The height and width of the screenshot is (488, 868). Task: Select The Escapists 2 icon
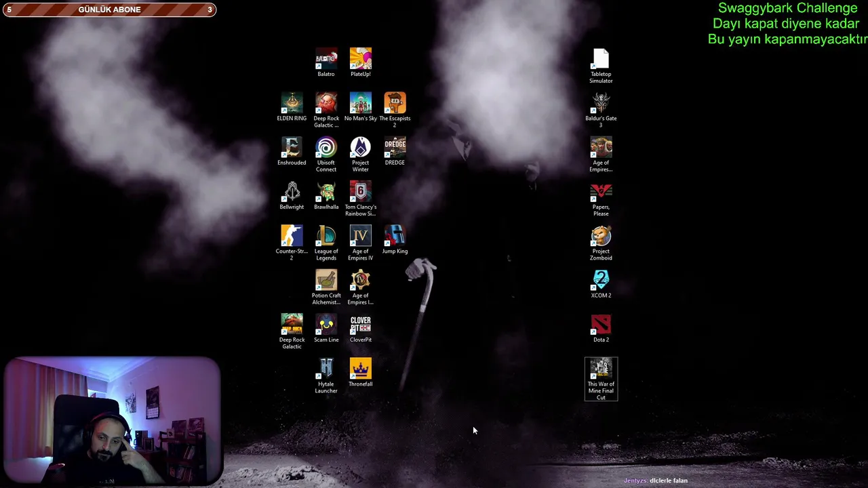tap(395, 110)
